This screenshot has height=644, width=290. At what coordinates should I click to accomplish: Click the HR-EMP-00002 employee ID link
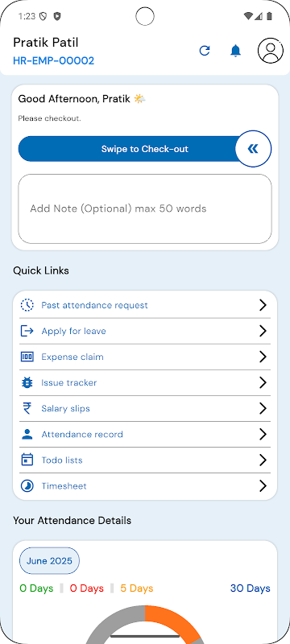pos(54,61)
